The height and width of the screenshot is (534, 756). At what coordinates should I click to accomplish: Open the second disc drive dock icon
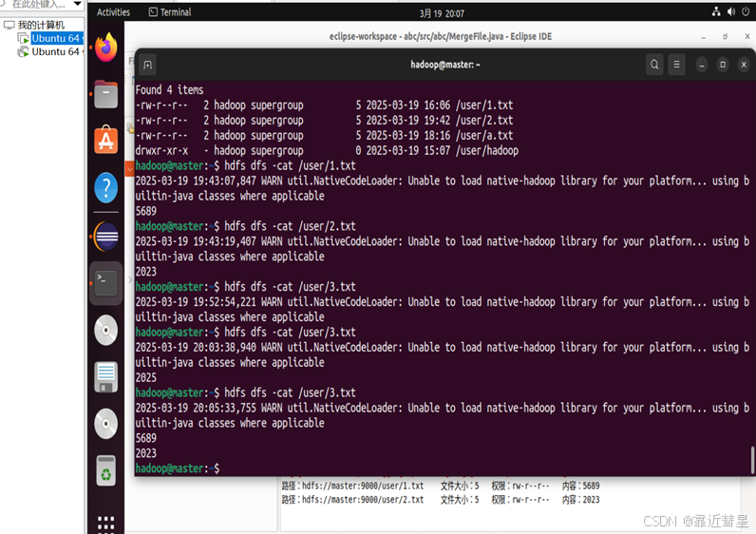106,424
